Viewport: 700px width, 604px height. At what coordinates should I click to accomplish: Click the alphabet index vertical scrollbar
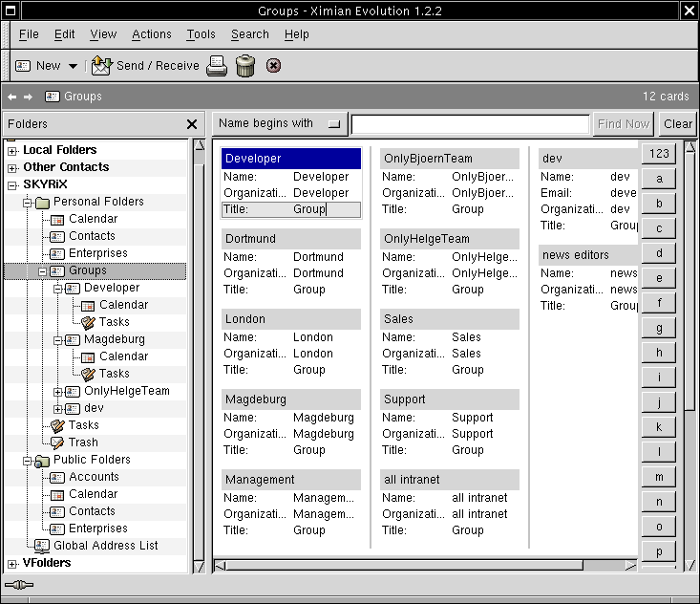(x=689, y=356)
